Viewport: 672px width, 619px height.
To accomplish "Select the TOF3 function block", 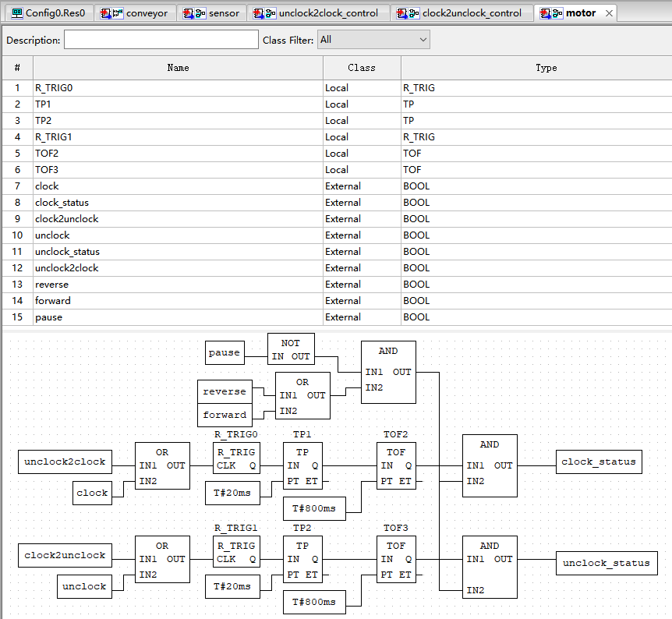I will (396, 560).
